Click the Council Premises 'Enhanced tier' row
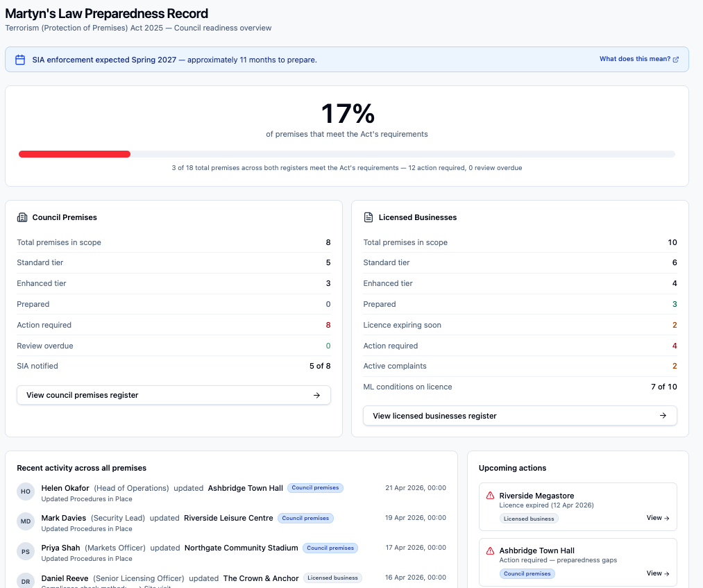This screenshot has width=703, height=588. point(173,283)
